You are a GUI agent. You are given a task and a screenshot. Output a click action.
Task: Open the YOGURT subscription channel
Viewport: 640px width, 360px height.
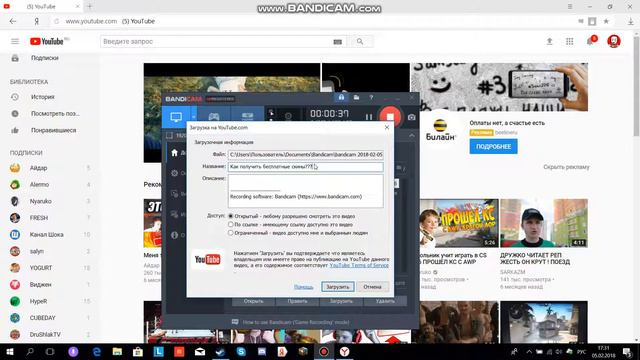41,268
